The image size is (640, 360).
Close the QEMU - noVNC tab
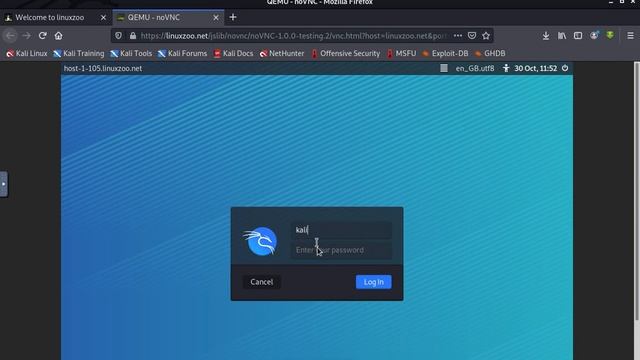[216, 17]
